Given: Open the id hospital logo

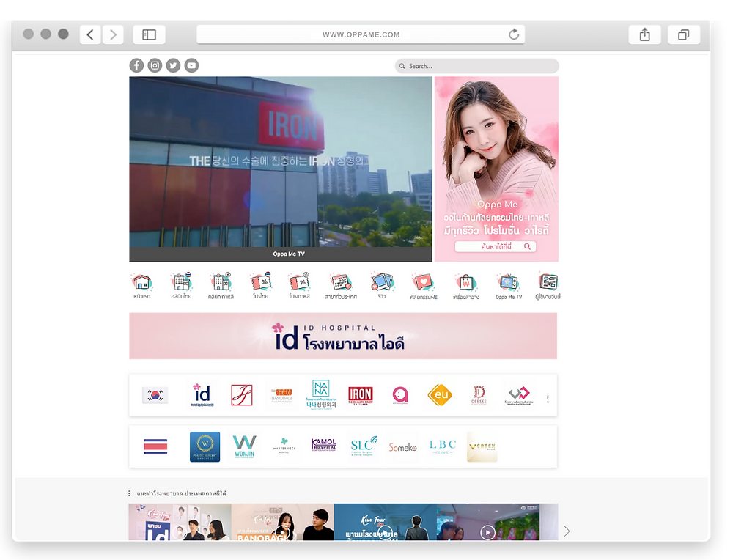Looking at the screenshot, I should 202,396.
